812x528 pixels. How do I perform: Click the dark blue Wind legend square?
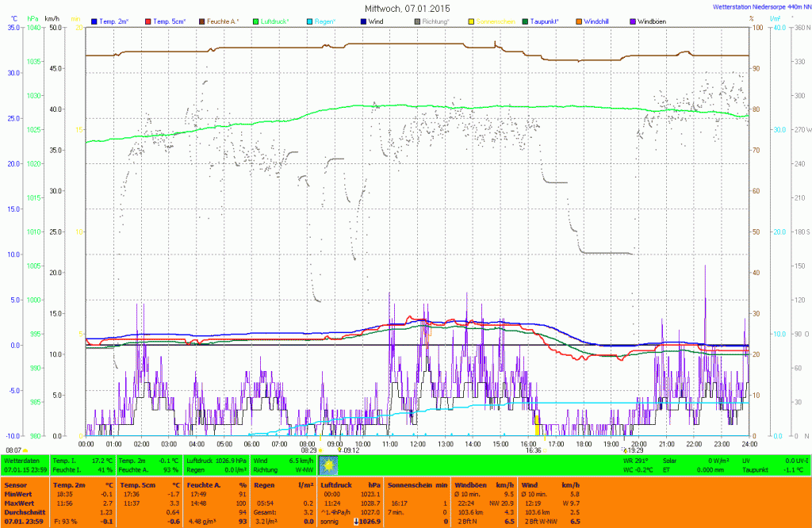click(x=363, y=21)
